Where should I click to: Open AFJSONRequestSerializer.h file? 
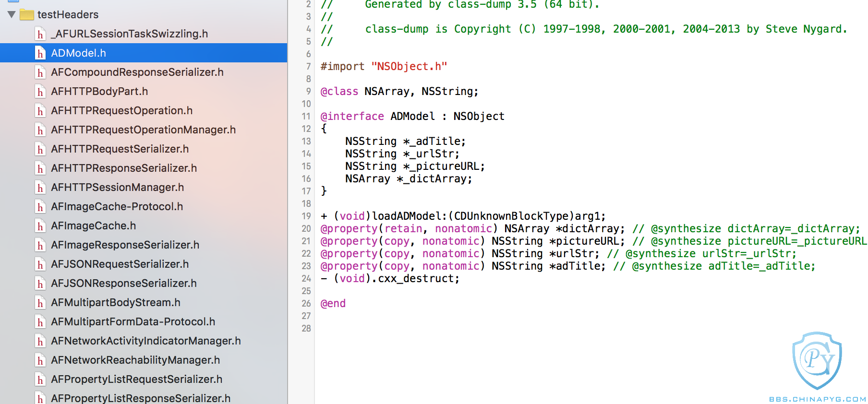[120, 264]
